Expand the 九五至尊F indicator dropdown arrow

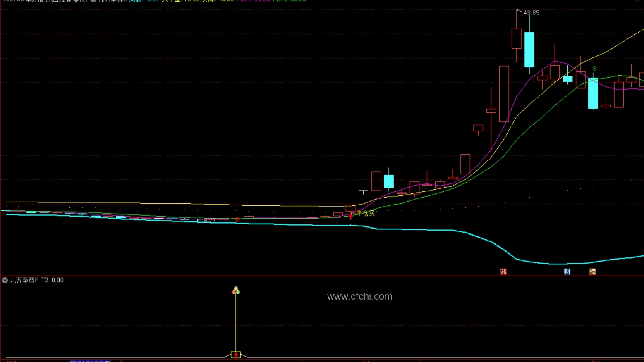(5, 280)
